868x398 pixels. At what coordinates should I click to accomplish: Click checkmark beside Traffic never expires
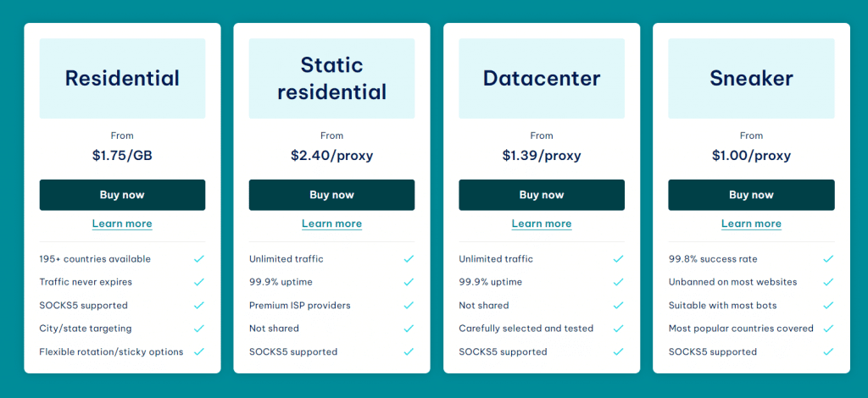tap(199, 282)
